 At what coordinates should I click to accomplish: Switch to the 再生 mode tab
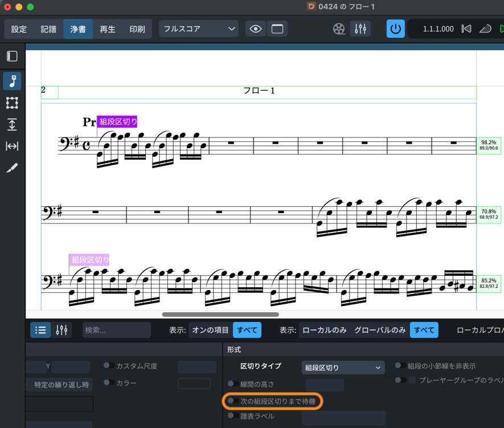point(108,29)
